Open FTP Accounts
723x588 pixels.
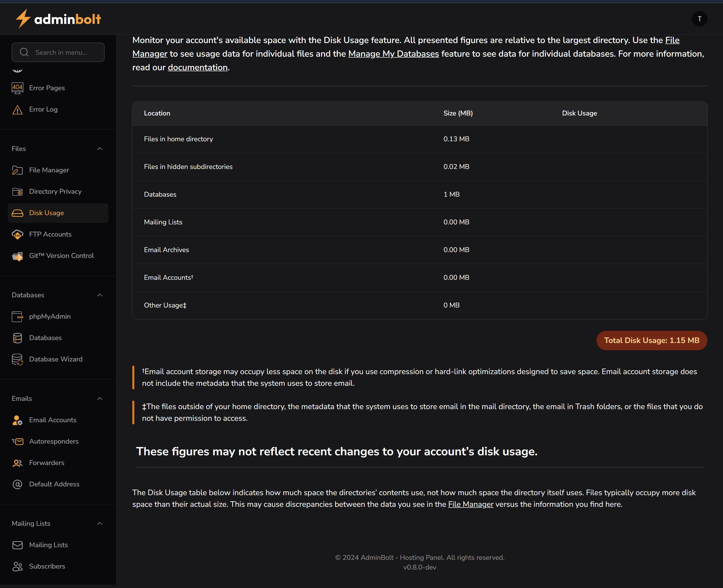[x=50, y=234]
